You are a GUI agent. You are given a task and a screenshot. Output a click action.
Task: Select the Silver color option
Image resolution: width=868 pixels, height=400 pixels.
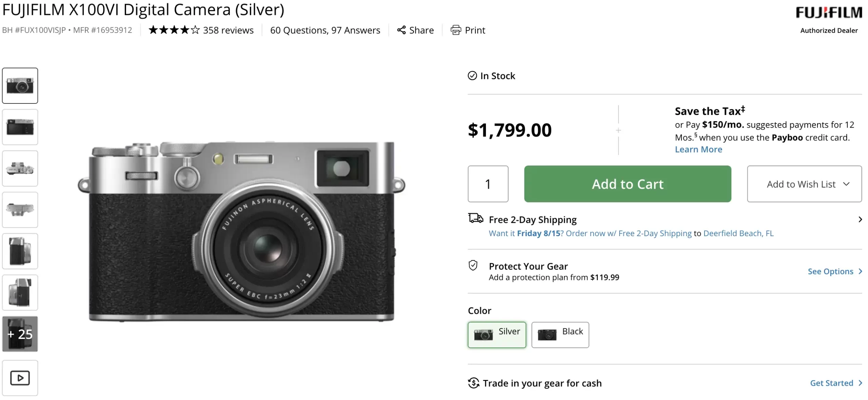[x=497, y=335]
